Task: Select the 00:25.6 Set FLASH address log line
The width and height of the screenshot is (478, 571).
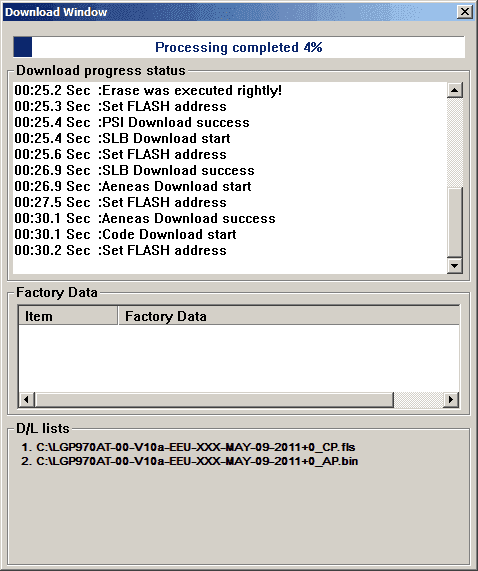Action: (121, 154)
